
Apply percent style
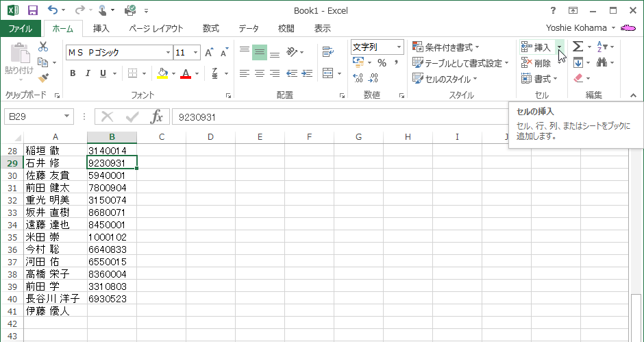point(382,63)
